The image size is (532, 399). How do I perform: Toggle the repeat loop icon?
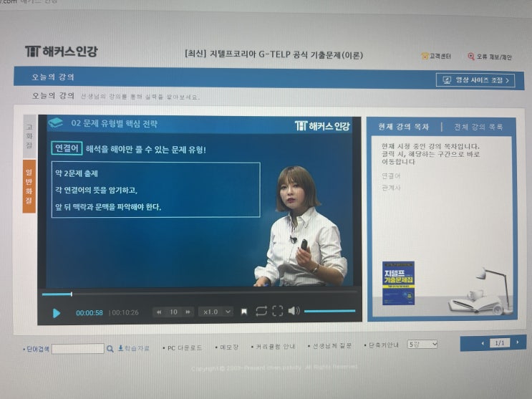pyautogui.click(x=261, y=311)
